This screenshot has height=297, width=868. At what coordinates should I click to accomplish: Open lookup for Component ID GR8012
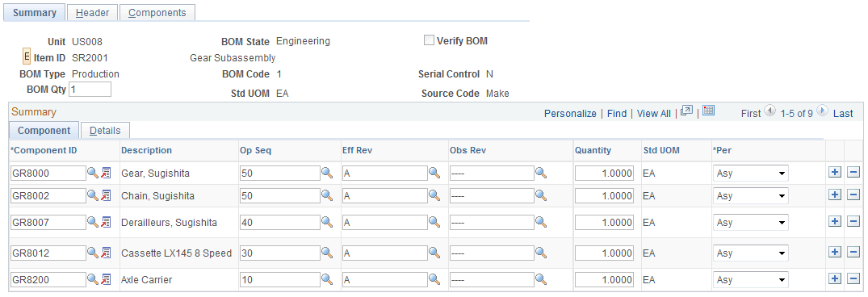pos(93,253)
